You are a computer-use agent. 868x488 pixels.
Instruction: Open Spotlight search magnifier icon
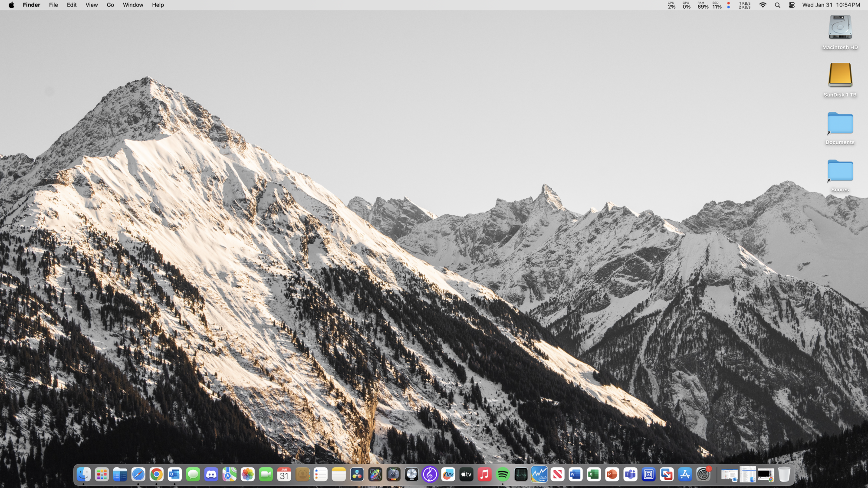click(777, 5)
